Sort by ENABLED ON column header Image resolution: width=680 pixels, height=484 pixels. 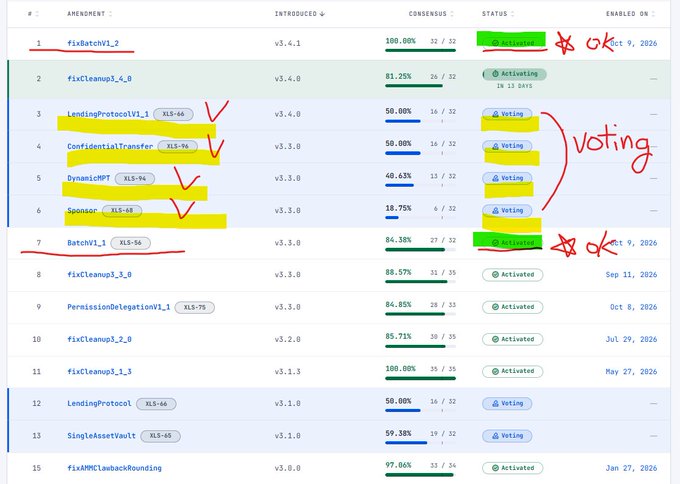coord(631,14)
